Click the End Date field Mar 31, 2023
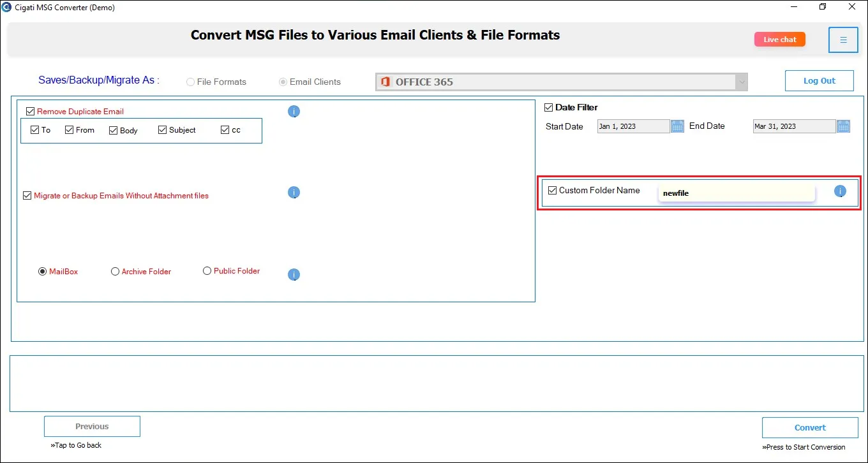Screen dimensions: 868x463 pos(795,126)
